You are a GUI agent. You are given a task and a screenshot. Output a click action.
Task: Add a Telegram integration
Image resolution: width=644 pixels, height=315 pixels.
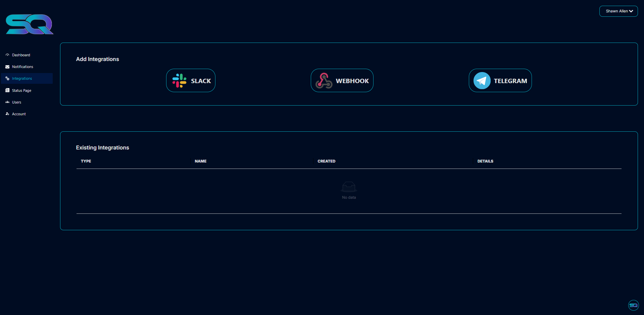coord(500,80)
